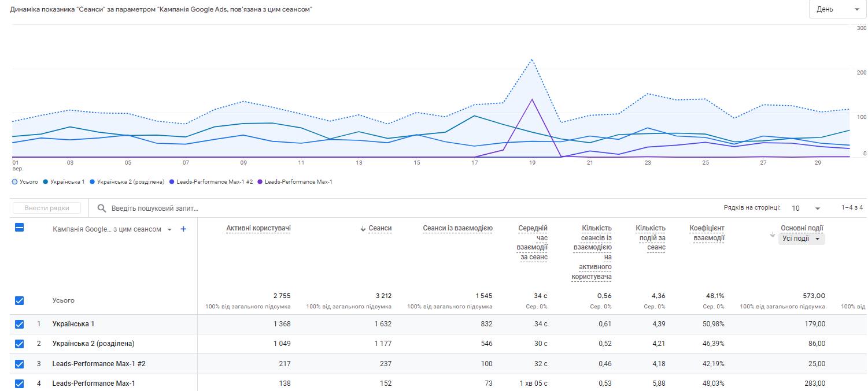Uncheck the Українська 1 row checkbox

click(x=19, y=324)
